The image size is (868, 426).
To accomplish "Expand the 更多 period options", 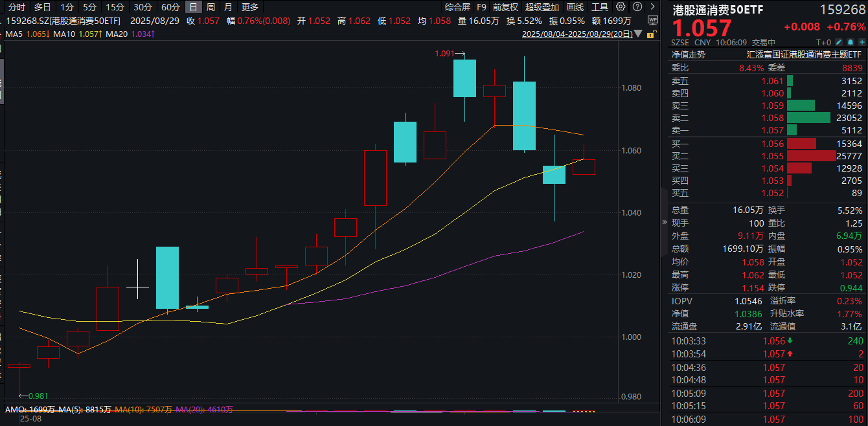I will pos(249,7).
